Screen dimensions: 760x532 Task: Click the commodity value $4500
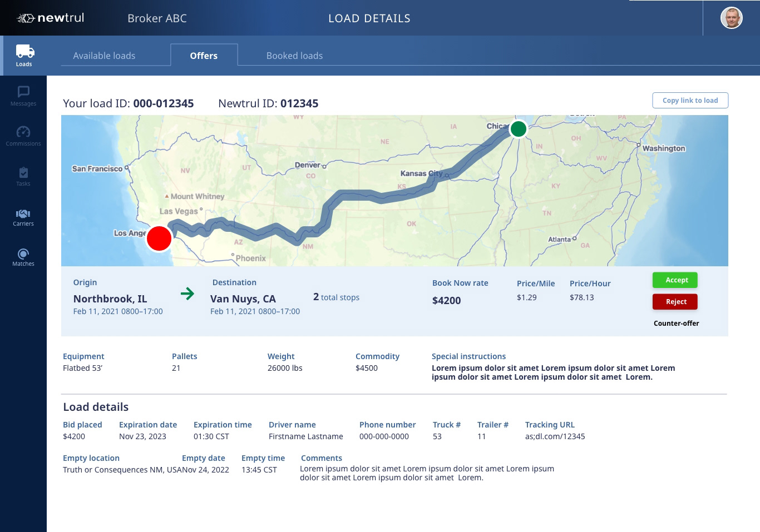(x=367, y=368)
